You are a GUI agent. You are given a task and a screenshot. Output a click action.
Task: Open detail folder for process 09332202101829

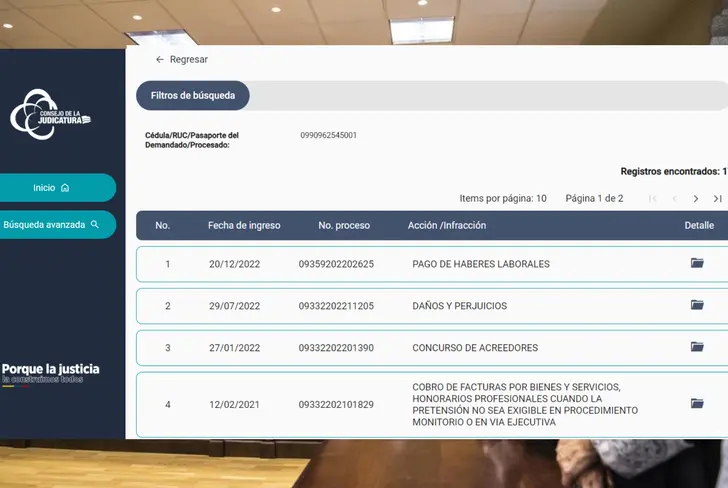(697, 403)
